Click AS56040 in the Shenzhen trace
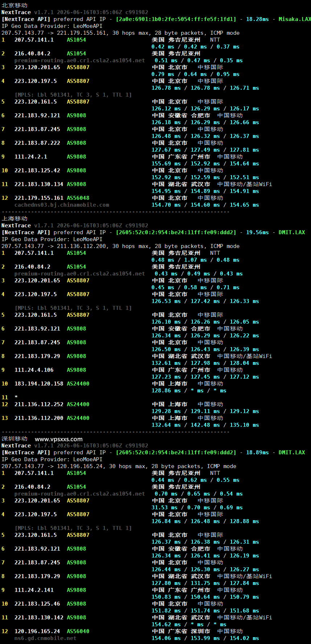The height and width of the screenshot is (644, 311). pos(78,631)
